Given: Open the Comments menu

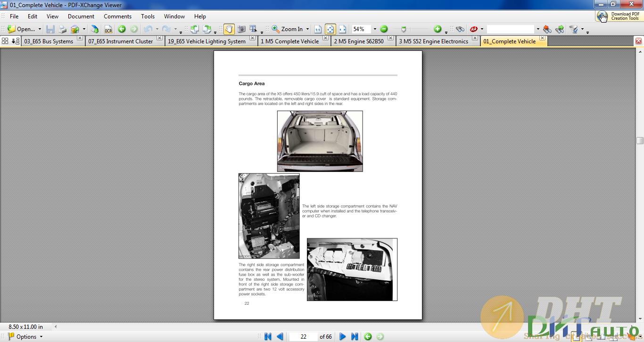Looking at the screenshot, I should click(x=118, y=16).
